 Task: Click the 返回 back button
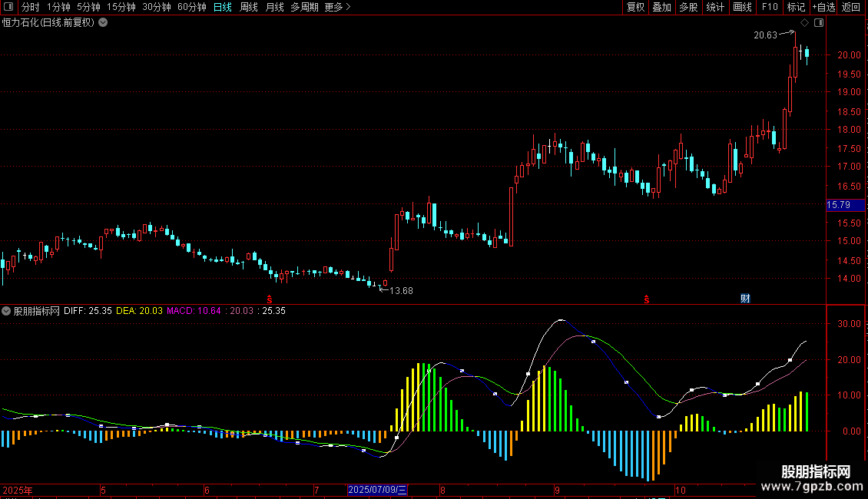(x=851, y=7)
